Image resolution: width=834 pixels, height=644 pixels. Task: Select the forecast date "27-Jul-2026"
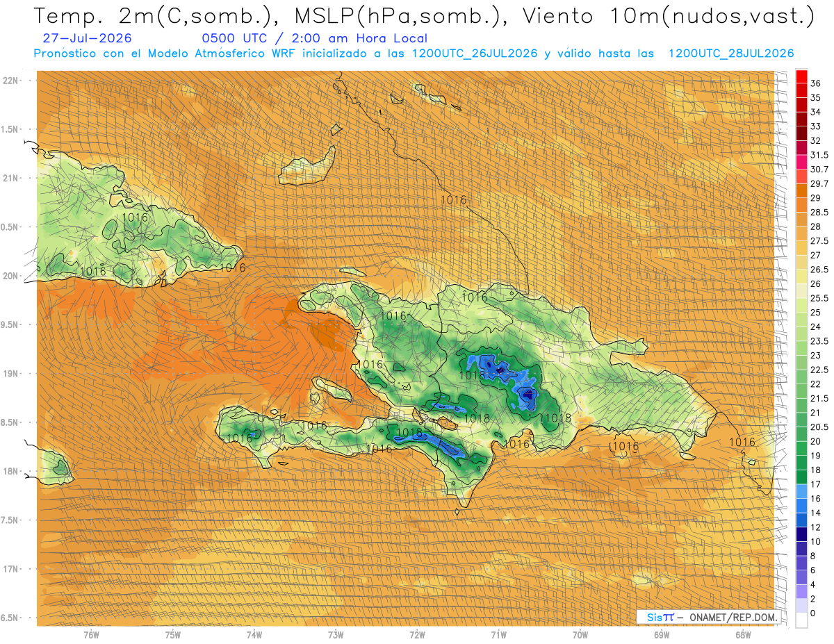(x=87, y=39)
